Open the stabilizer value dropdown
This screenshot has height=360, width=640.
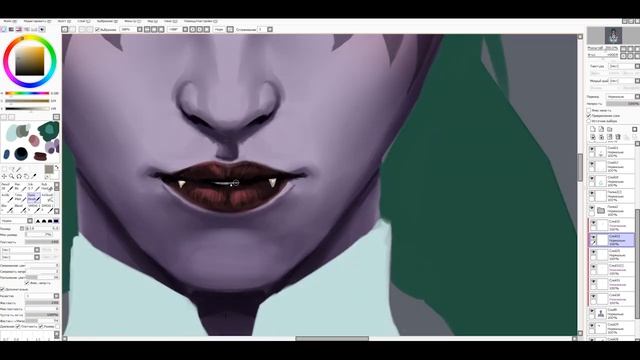click(270, 29)
